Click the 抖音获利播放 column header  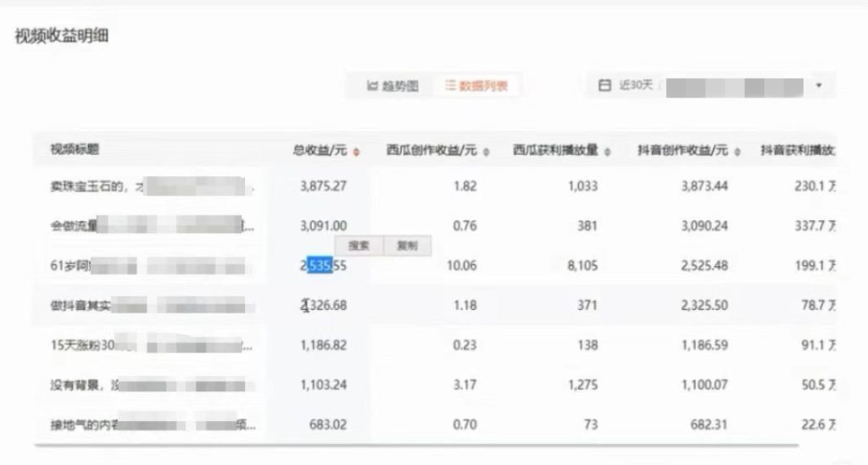[x=797, y=150]
